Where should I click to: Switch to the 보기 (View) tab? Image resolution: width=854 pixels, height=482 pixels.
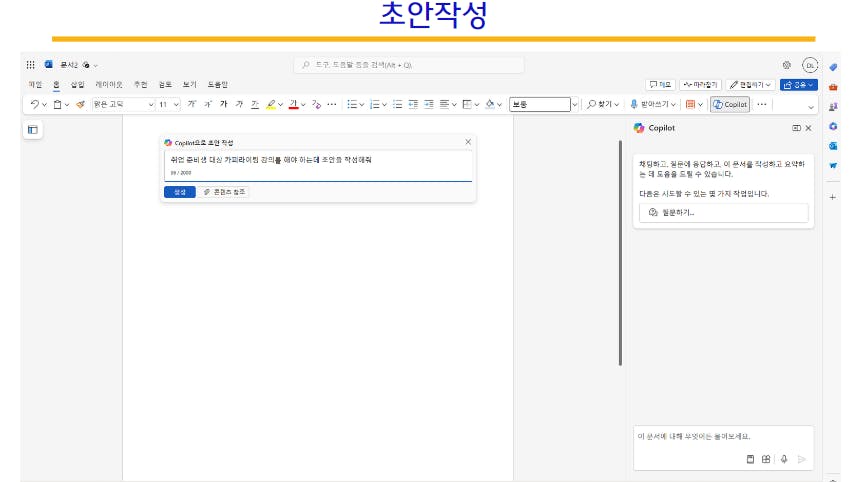pyautogui.click(x=190, y=85)
